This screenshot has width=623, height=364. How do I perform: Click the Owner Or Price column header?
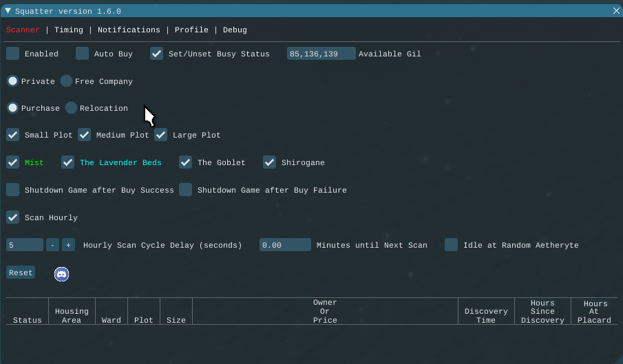pos(325,311)
